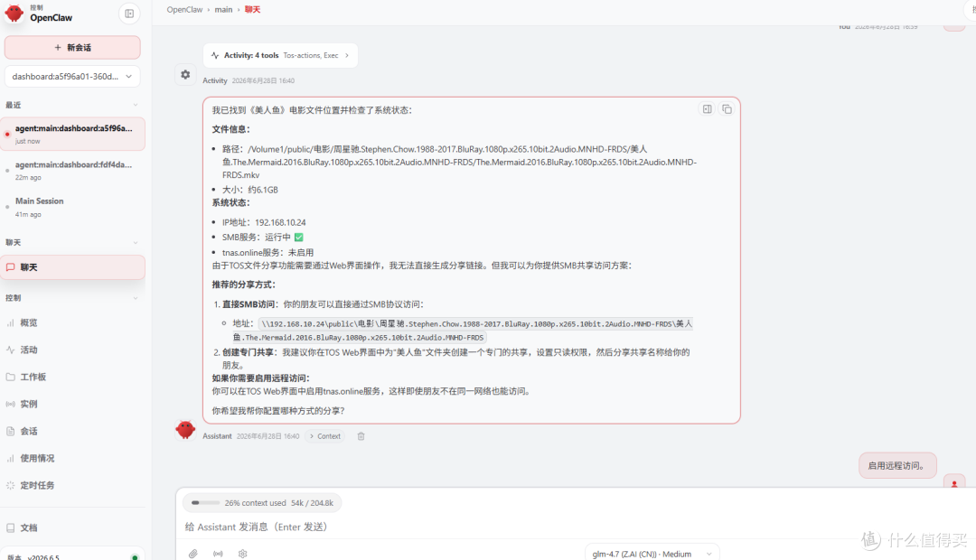The height and width of the screenshot is (560, 976).
Task: Click the tnas.online服务: 未启用 line
Action: [x=267, y=253]
